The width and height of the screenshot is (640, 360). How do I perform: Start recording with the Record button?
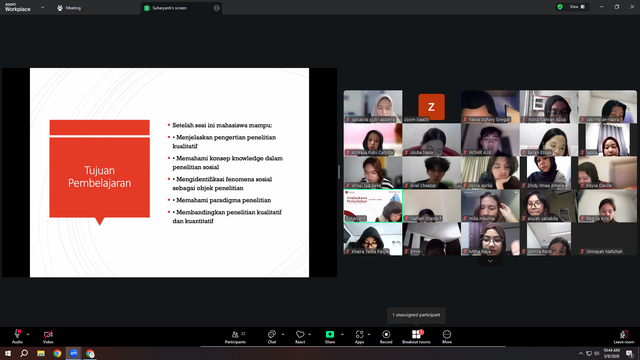tap(386, 337)
